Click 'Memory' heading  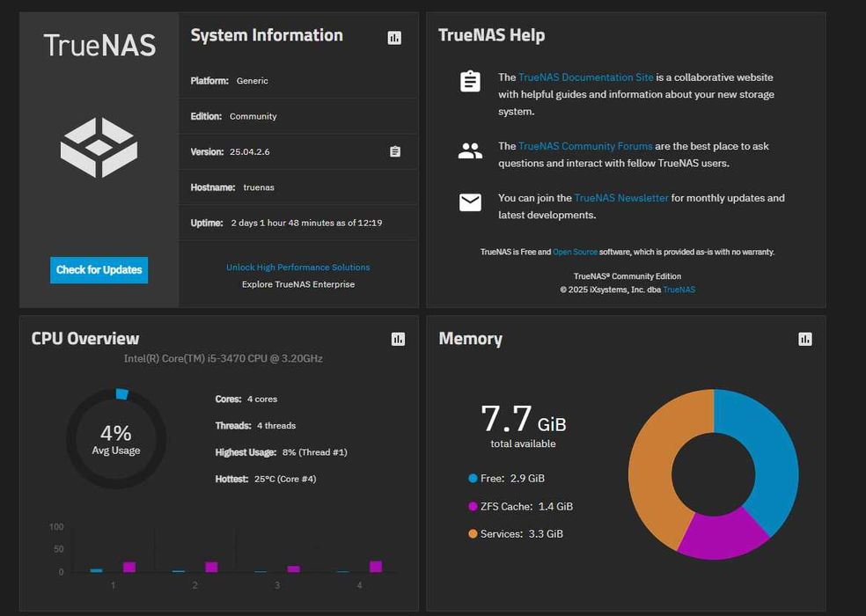[471, 339]
